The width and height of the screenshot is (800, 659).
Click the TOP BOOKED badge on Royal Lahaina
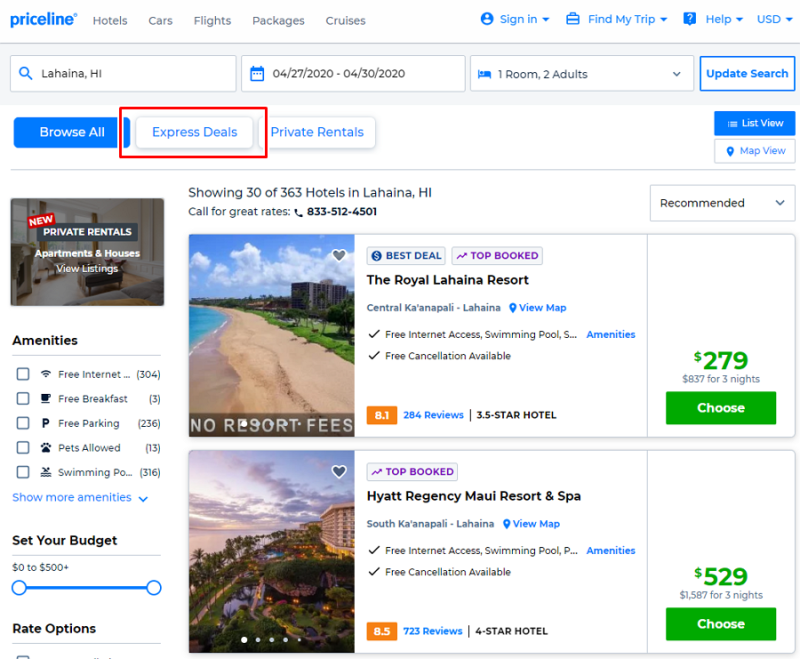coord(497,256)
